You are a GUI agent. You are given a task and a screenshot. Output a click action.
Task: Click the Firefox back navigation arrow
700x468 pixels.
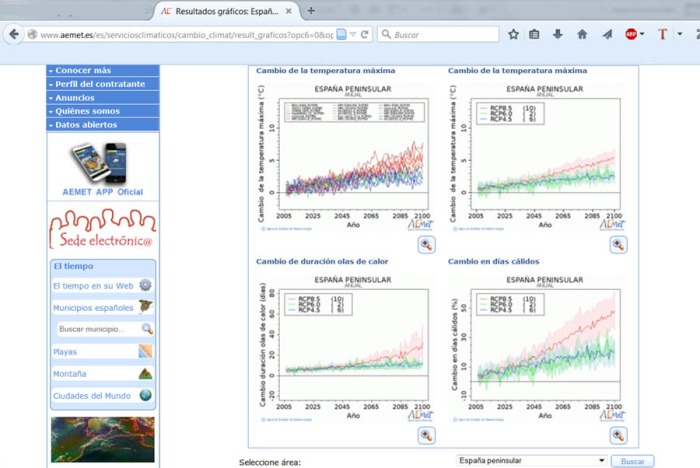point(14,34)
